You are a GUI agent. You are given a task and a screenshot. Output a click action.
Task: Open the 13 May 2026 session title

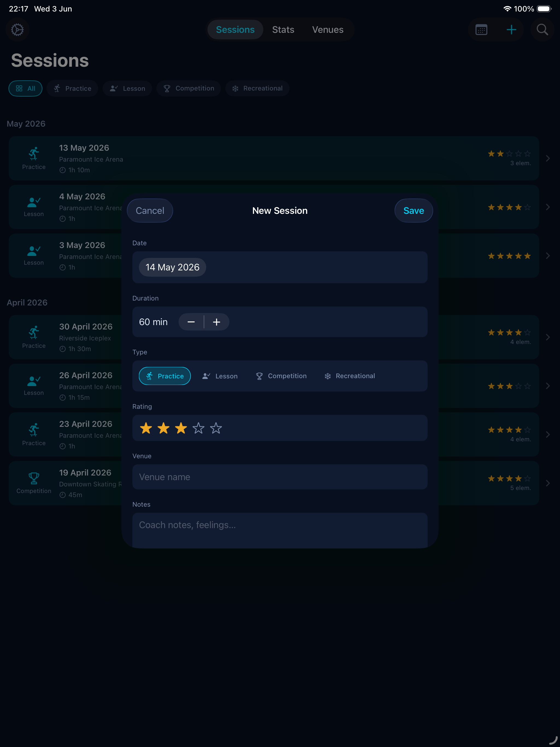(x=84, y=148)
